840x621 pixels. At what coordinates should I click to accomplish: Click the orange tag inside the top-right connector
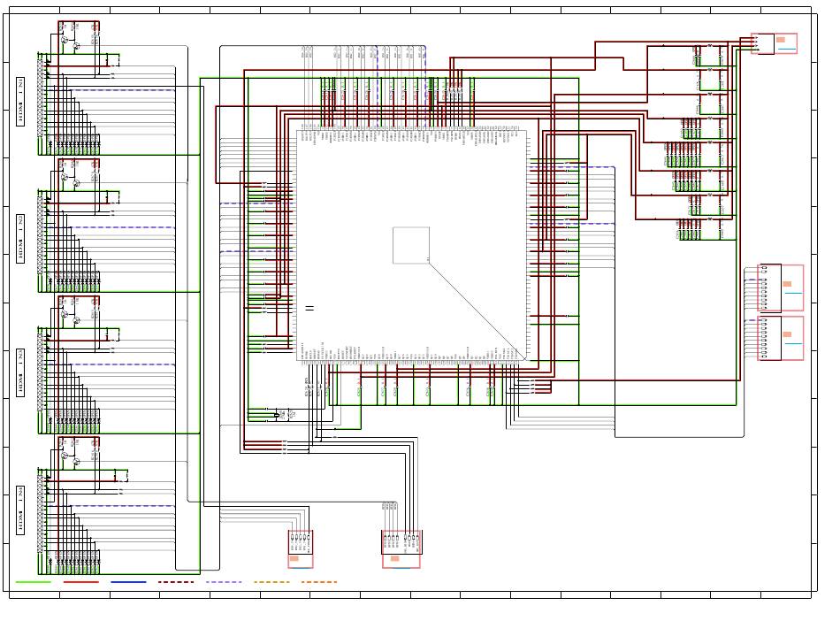782,39
